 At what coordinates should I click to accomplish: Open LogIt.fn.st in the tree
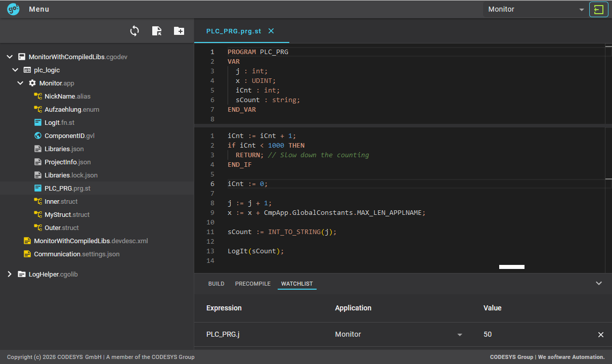[x=59, y=122]
